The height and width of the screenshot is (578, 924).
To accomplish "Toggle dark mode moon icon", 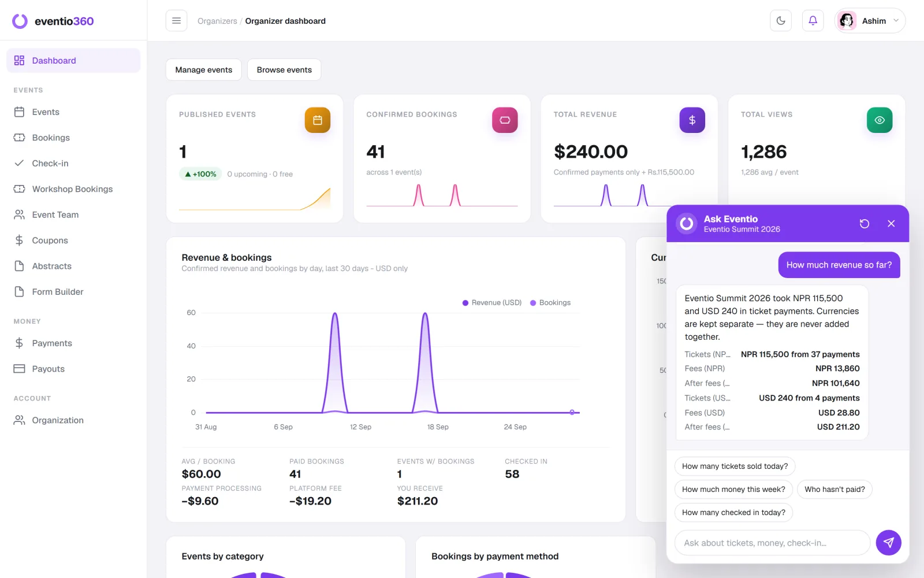I will [781, 21].
